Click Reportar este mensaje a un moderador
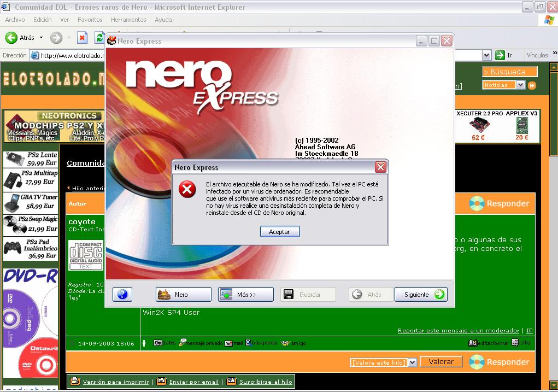This screenshot has height=392, width=558. click(x=459, y=331)
